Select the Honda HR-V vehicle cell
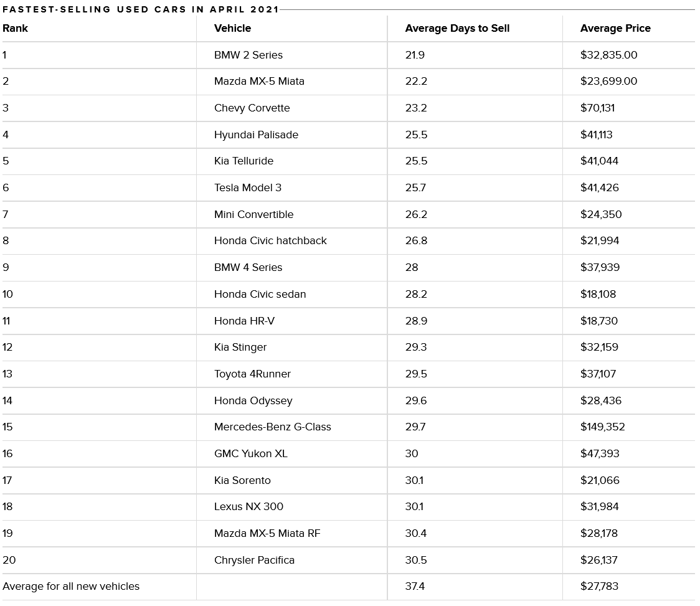Viewport: 700px width, 606px height. pos(244,321)
